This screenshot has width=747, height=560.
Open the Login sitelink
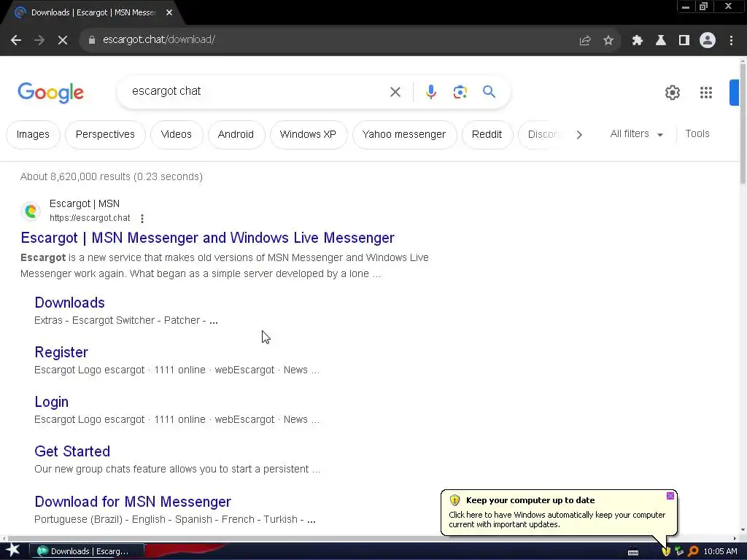[52, 402]
